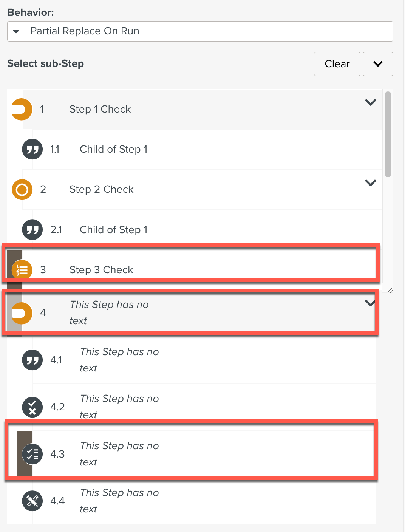The width and height of the screenshot is (405, 532).
Task: Open the dropdown button next to Clear
Action: pos(378,64)
